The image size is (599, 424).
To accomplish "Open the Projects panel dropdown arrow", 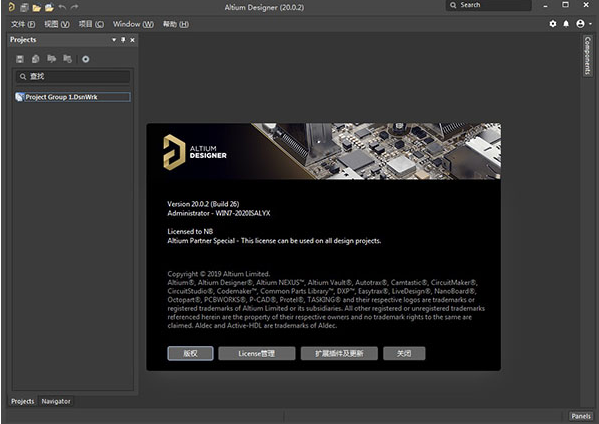I will click(x=114, y=40).
